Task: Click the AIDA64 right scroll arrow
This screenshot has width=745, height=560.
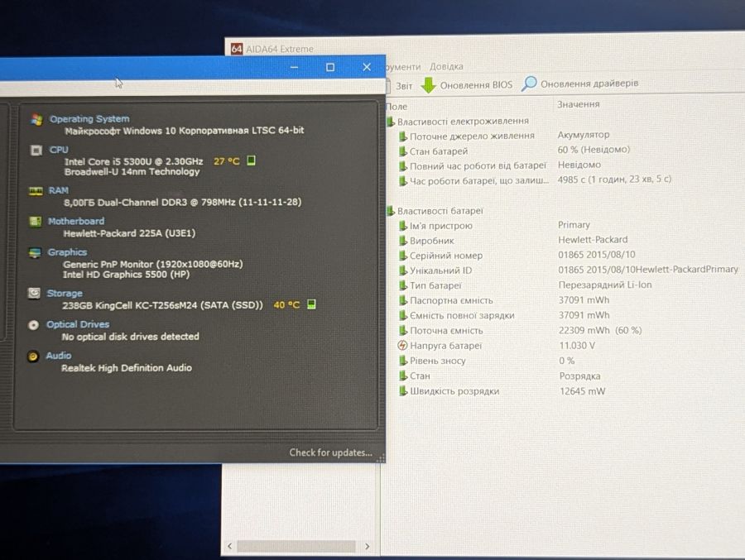Action: coord(367,546)
